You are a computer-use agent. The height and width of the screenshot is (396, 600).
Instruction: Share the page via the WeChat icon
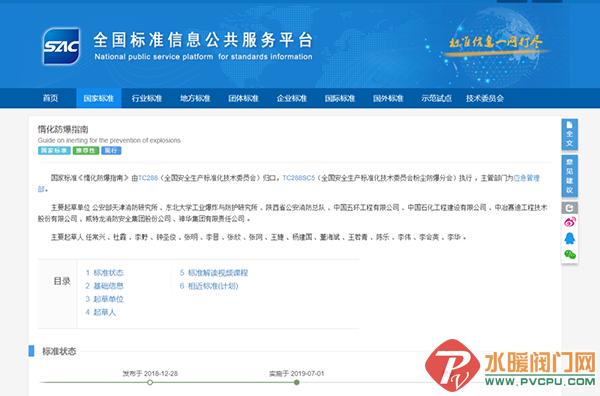pyautogui.click(x=570, y=254)
